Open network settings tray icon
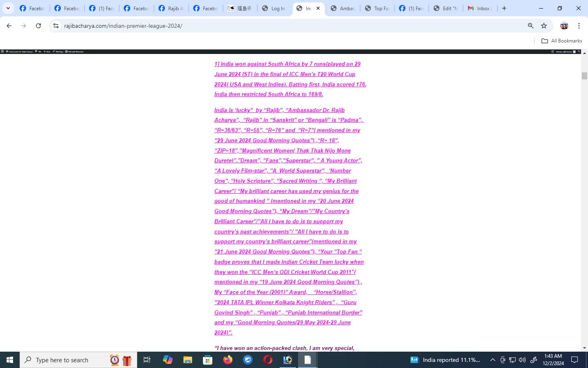Viewport: 588px width, 368px height. point(512,360)
